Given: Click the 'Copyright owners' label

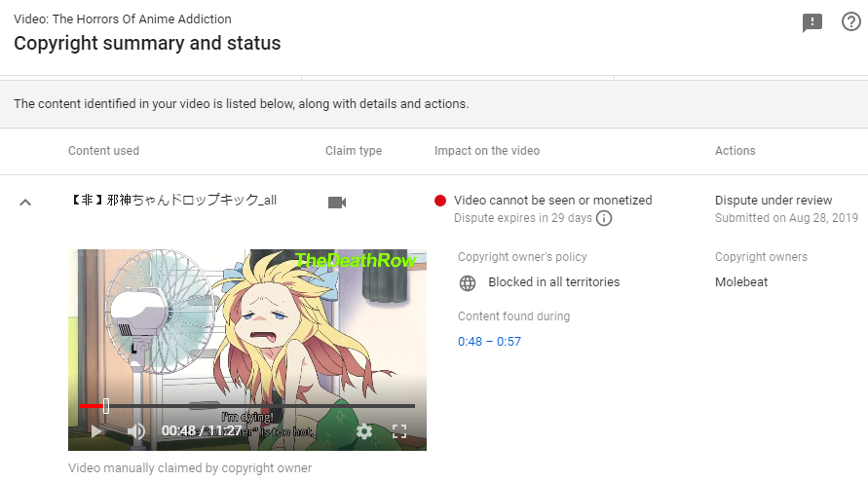Looking at the screenshot, I should [761, 257].
